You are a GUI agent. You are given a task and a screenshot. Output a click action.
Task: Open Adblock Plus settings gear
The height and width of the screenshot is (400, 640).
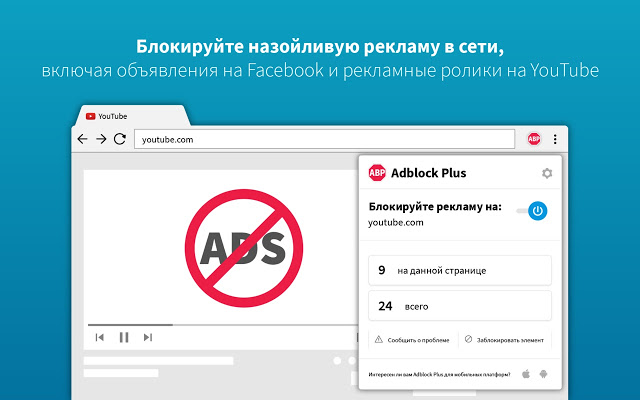(x=547, y=173)
